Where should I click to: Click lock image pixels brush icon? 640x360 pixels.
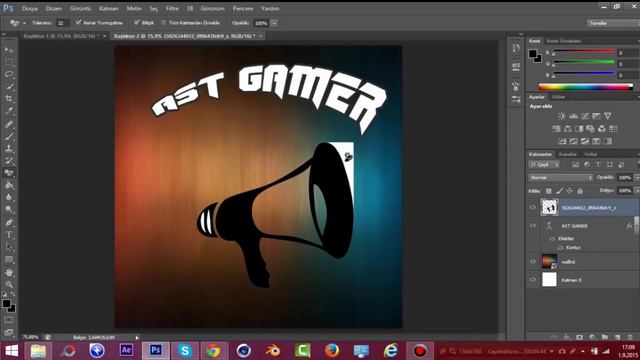tap(559, 191)
